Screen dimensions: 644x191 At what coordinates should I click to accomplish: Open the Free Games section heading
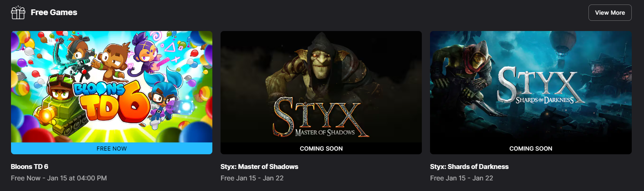(54, 13)
